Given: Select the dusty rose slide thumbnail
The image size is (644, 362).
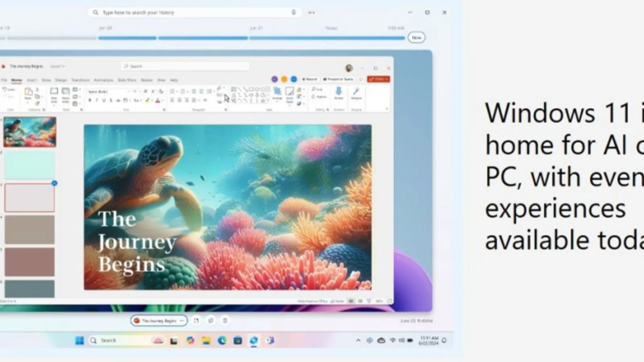Looking at the screenshot, I should [30, 262].
